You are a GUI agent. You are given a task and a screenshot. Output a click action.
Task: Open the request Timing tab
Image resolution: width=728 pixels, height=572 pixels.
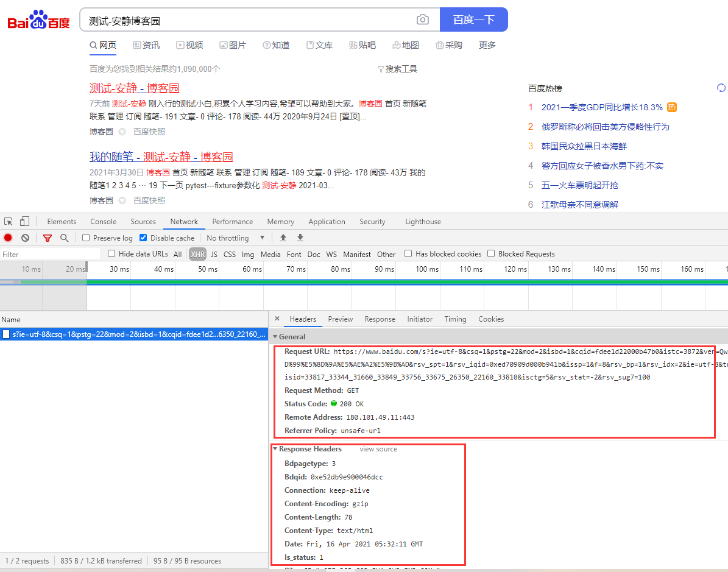coord(455,319)
